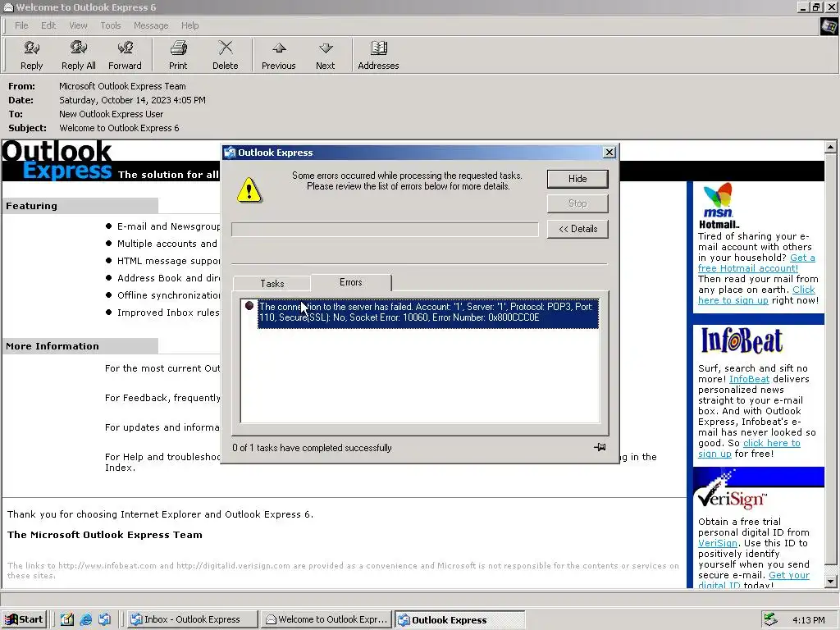
Task: Click the InfoBeat logo
Action: pyautogui.click(x=742, y=340)
